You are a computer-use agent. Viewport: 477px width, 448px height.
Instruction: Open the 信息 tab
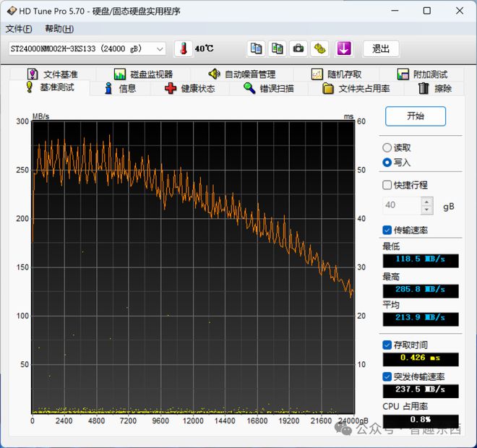[x=121, y=88]
